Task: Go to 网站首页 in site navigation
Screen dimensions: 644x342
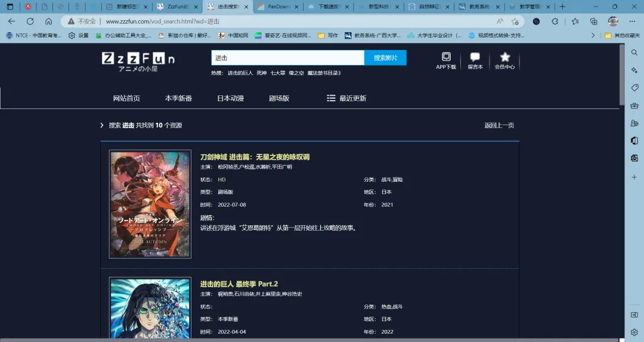Action: click(x=126, y=98)
